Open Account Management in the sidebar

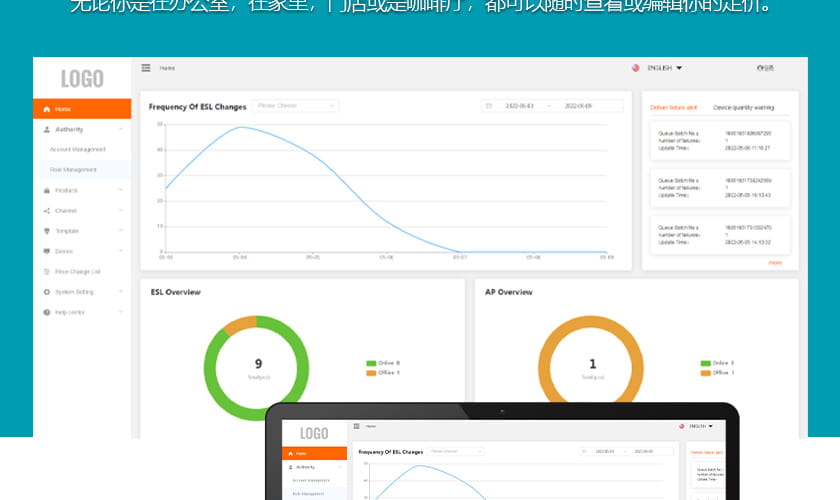click(78, 149)
